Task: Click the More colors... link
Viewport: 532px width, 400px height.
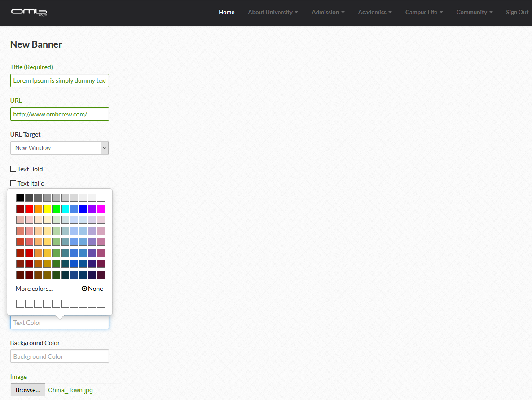Action: pyautogui.click(x=34, y=289)
